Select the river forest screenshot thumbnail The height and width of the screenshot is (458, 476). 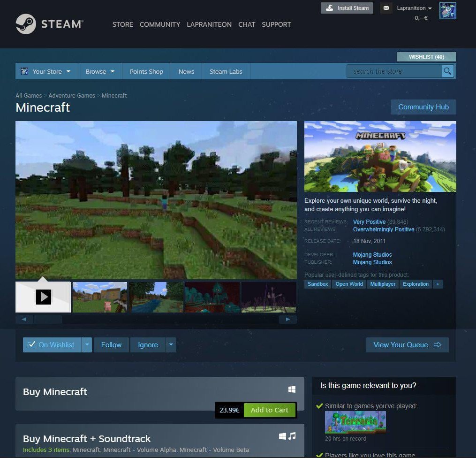coord(156,297)
